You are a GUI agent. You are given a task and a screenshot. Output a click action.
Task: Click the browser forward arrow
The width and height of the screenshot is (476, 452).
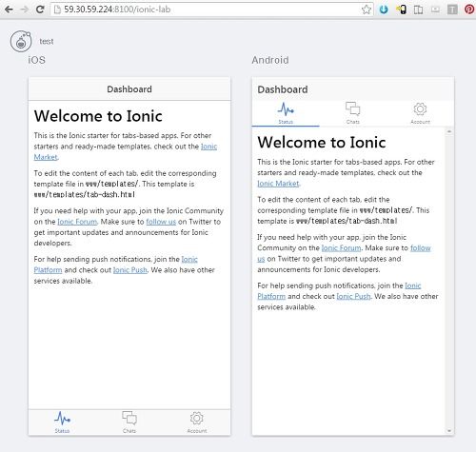[24, 10]
